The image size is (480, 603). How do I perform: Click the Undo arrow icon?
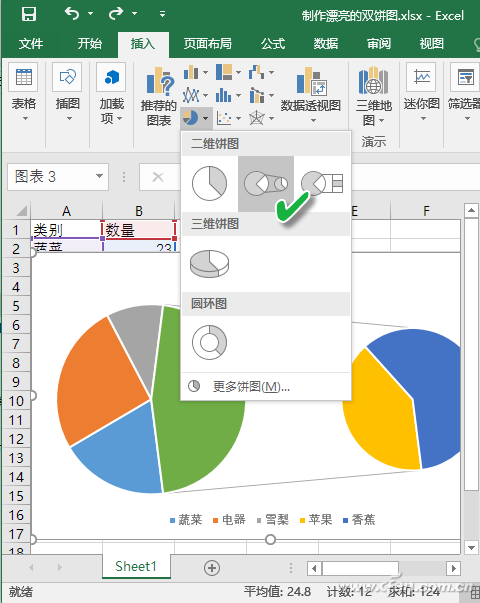72,14
